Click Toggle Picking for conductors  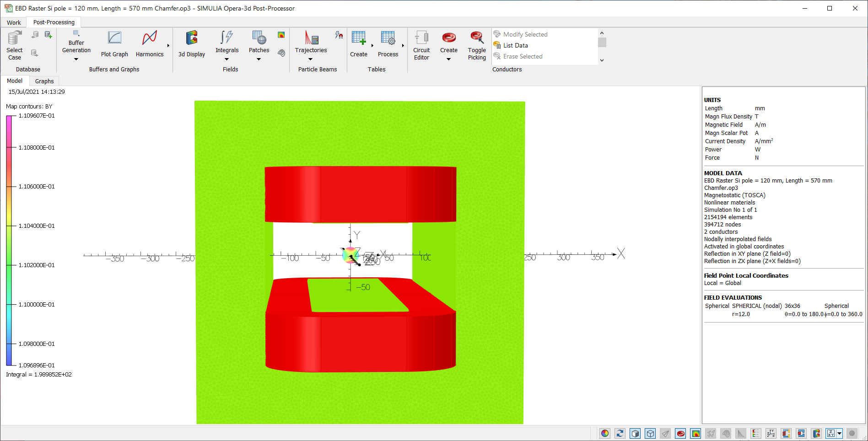click(x=477, y=45)
